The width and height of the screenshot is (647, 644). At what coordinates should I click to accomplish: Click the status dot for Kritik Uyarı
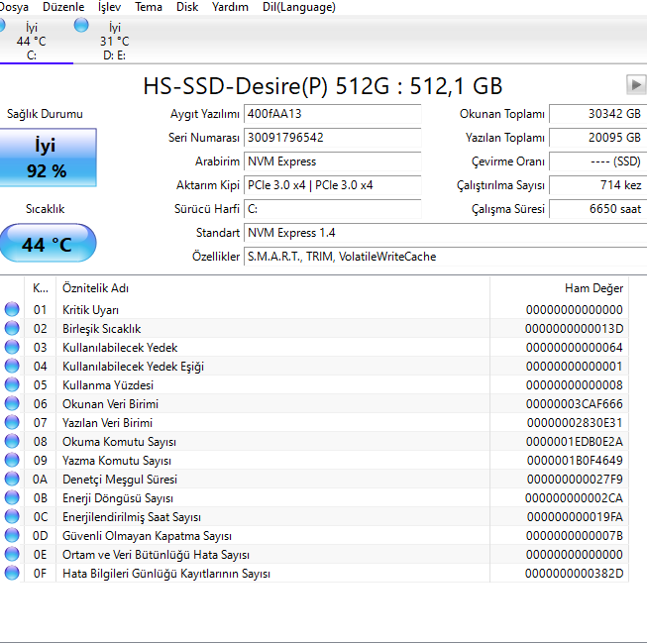12,309
